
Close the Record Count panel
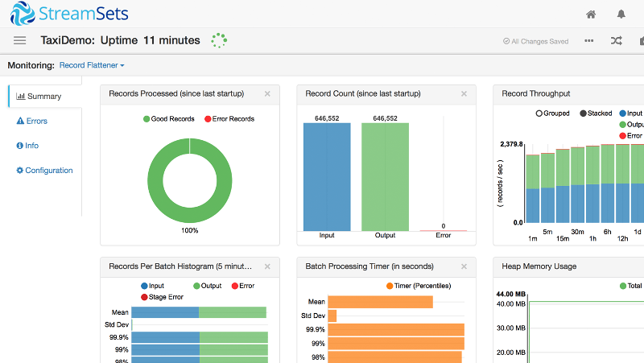464,93
